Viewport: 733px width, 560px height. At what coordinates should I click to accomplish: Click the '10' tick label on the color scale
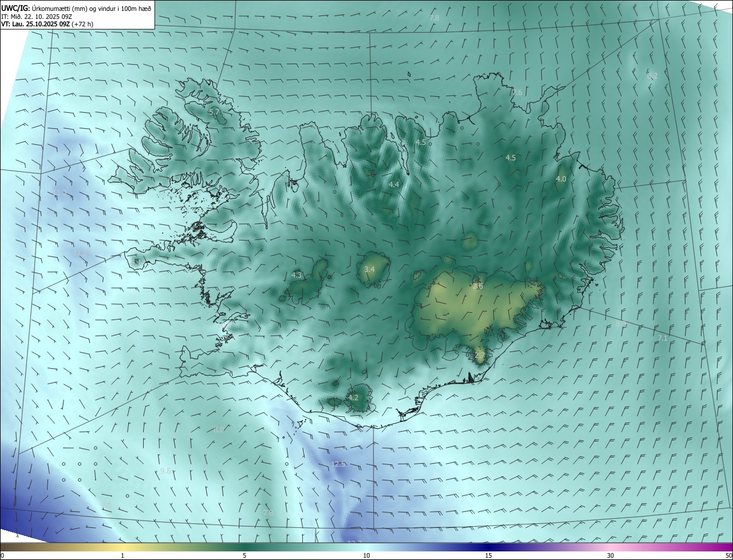point(366,555)
